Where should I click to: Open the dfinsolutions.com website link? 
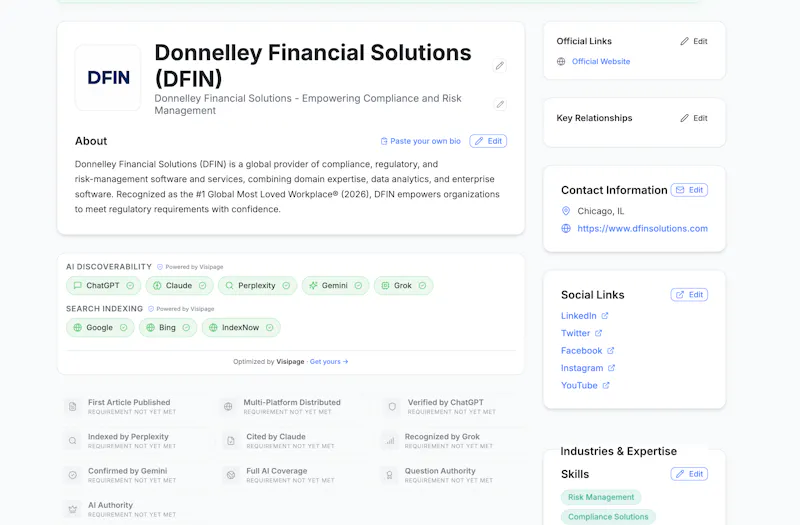pyautogui.click(x=642, y=229)
